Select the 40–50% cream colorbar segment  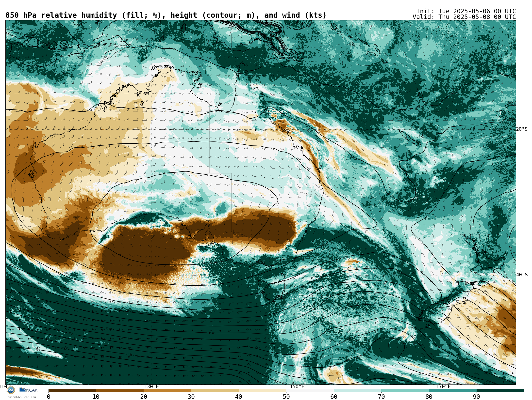point(262,390)
